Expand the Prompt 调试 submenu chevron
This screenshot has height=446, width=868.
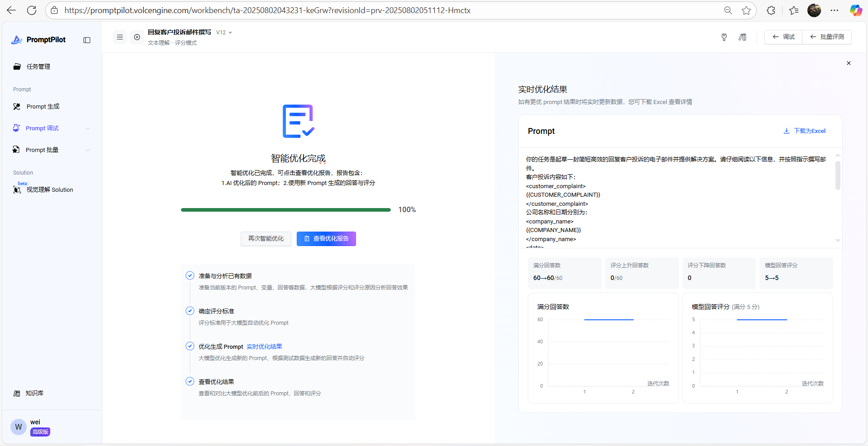pyautogui.click(x=88, y=128)
